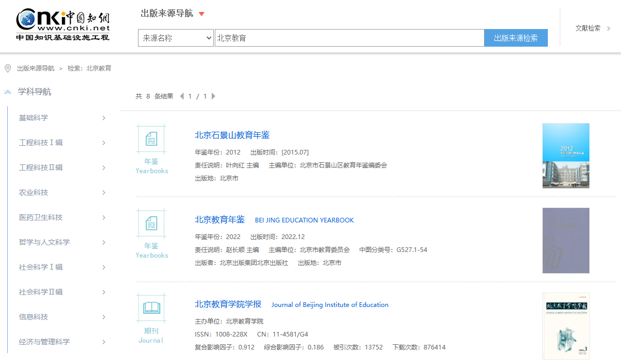Expand the 社会科学Ⅱ辑 chevron
Image resolution: width=621 pixels, height=364 pixels.
[x=104, y=292]
